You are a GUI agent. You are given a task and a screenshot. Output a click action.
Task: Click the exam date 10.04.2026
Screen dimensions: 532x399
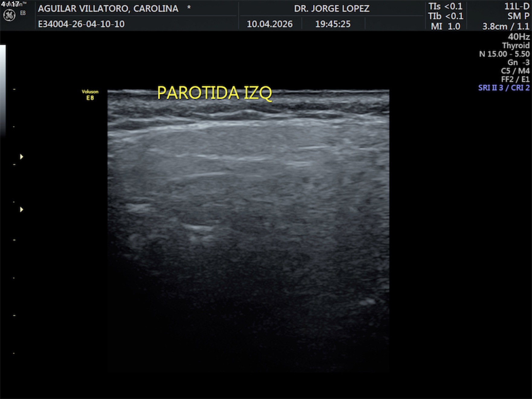pos(270,24)
